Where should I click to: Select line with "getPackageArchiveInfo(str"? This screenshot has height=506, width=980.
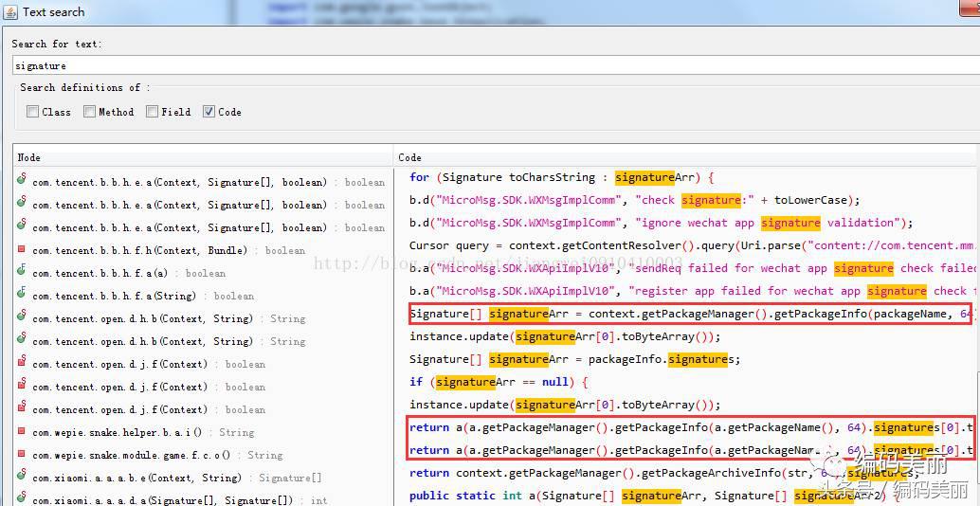pyautogui.click(x=665, y=473)
